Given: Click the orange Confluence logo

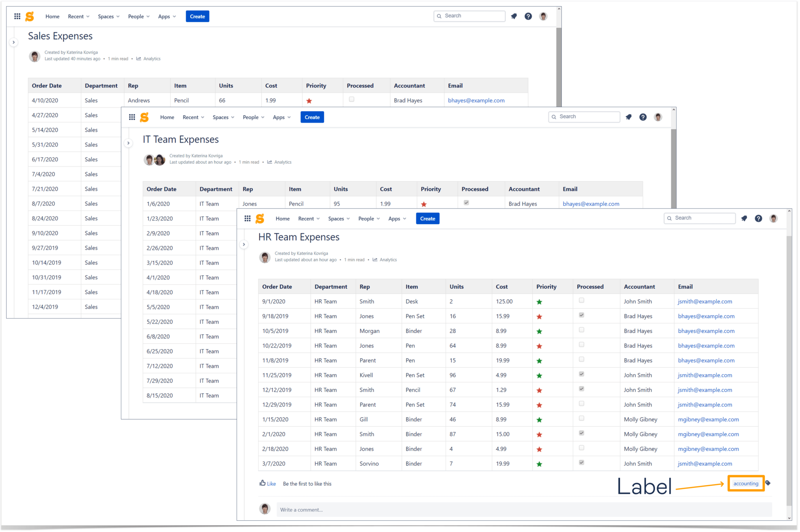Looking at the screenshot, I should coord(260,218).
